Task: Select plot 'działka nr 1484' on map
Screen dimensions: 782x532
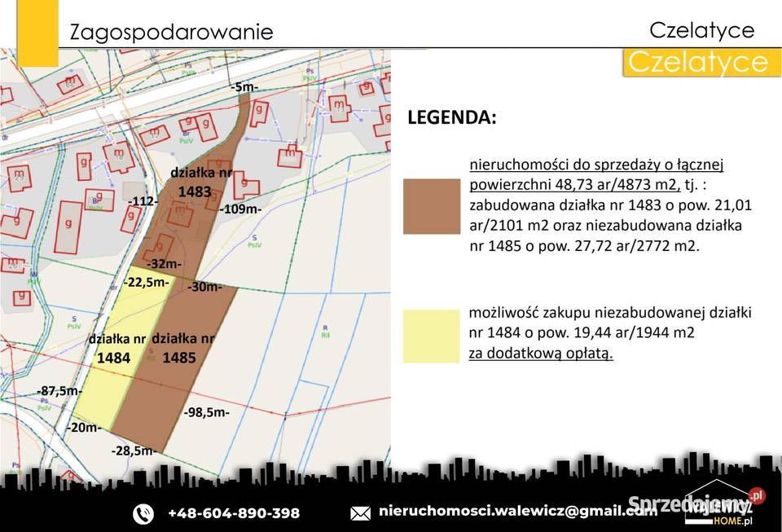Action: (116, 348)
